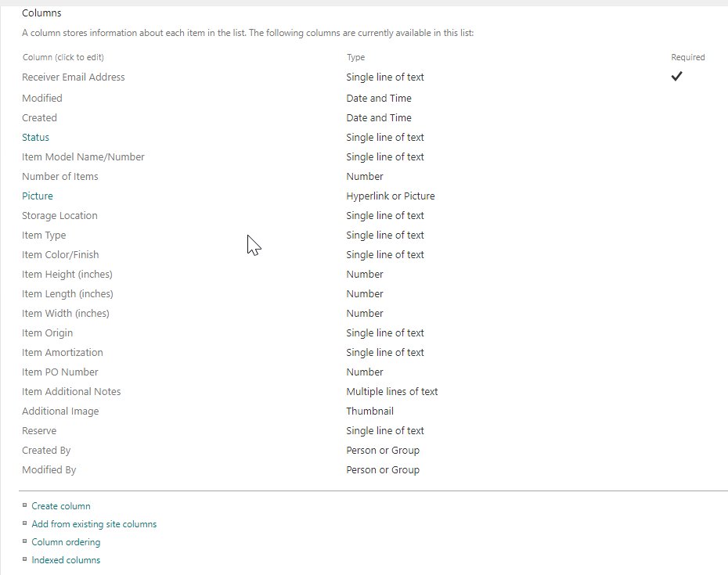This screenshot has width=728, height=575.
Task: Edit the Number of Items column
Action: [x=59, y=176]
